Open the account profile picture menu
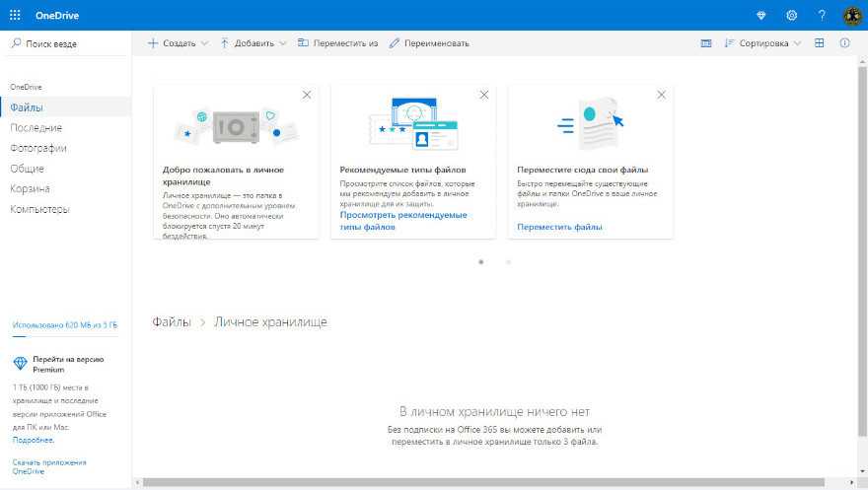868x490 pixels. pos(853,15)
